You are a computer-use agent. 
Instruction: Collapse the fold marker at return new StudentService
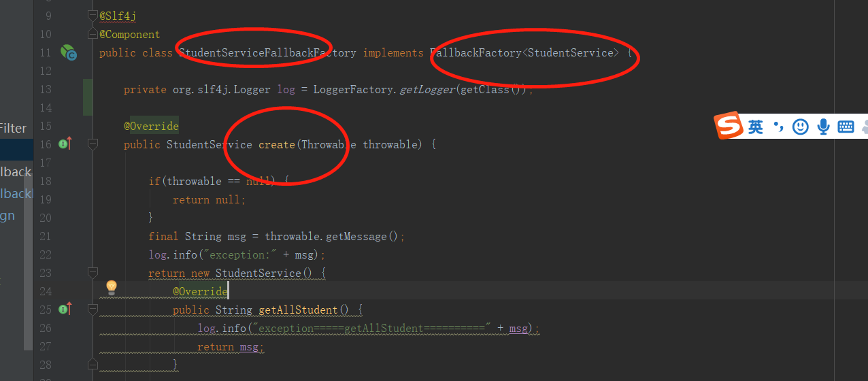click(x=93, y=273)
